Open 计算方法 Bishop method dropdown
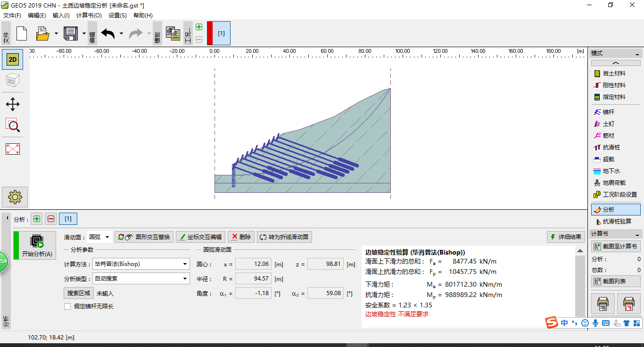Screen dimensions: 644x347 [141, 264]
